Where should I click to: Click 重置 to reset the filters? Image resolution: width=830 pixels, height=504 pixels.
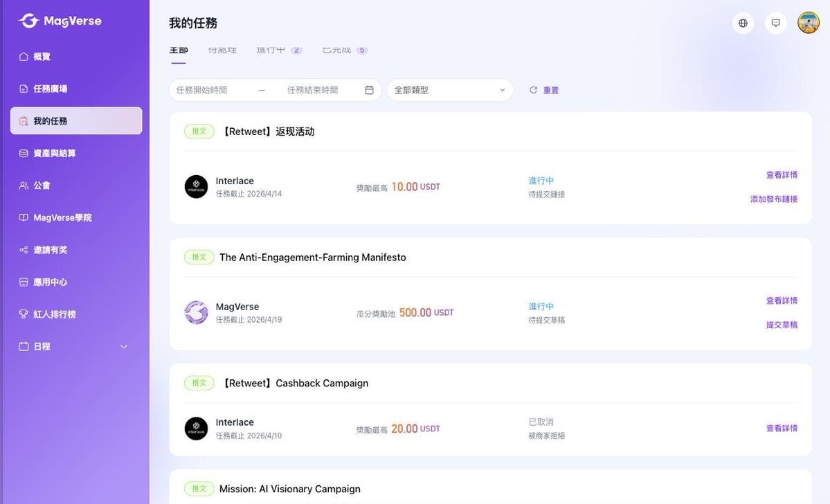pyautogui.click(x=551, y=89)
